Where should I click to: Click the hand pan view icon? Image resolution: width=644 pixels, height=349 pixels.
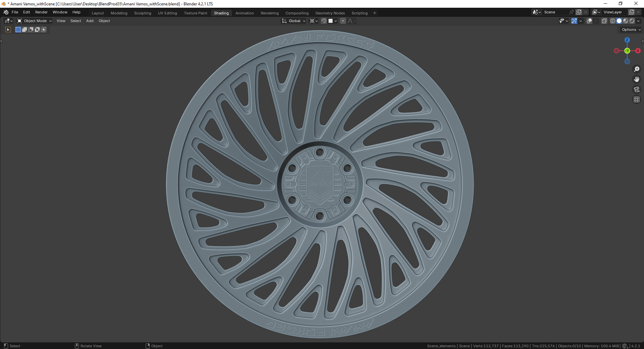[637, 79]
